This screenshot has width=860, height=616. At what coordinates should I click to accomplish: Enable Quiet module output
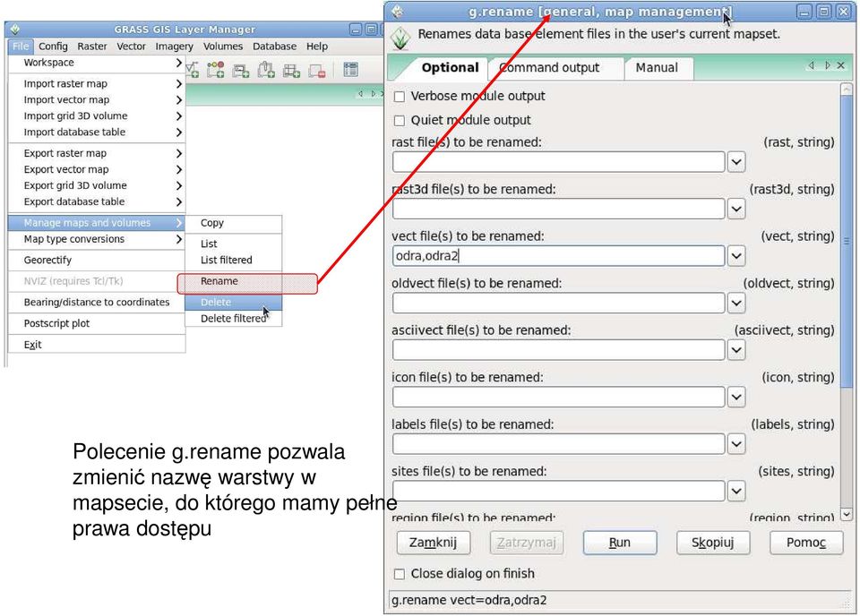tap(400, 121)
